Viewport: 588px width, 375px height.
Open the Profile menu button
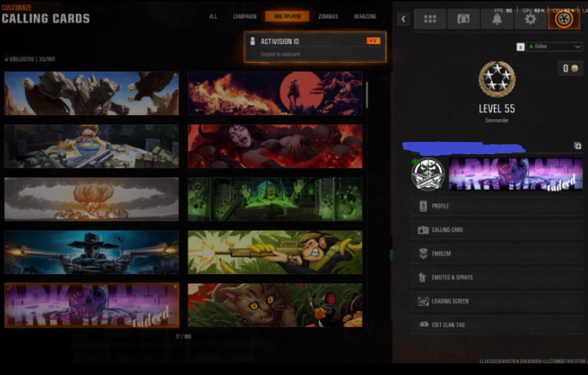[x=497, y=206]
